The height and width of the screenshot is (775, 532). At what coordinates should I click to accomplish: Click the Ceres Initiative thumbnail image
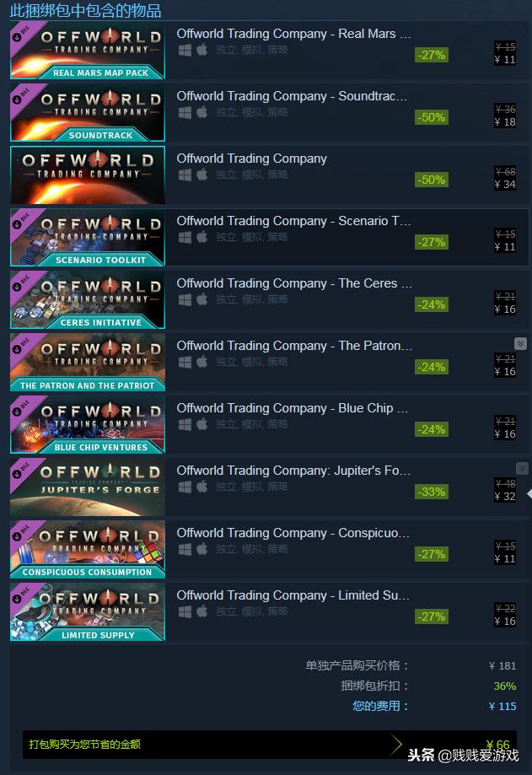88,300
